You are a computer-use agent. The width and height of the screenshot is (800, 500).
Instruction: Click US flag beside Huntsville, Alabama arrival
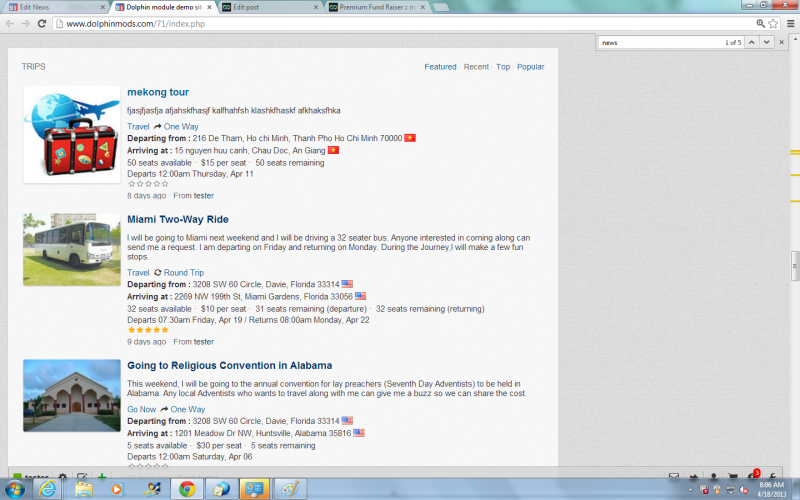point(359,433)
